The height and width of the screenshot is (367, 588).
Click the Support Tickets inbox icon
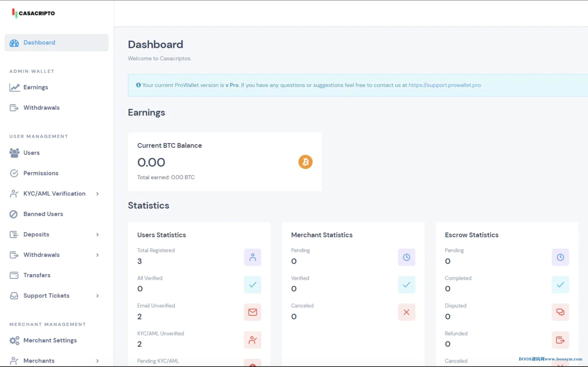coord(14,296)
